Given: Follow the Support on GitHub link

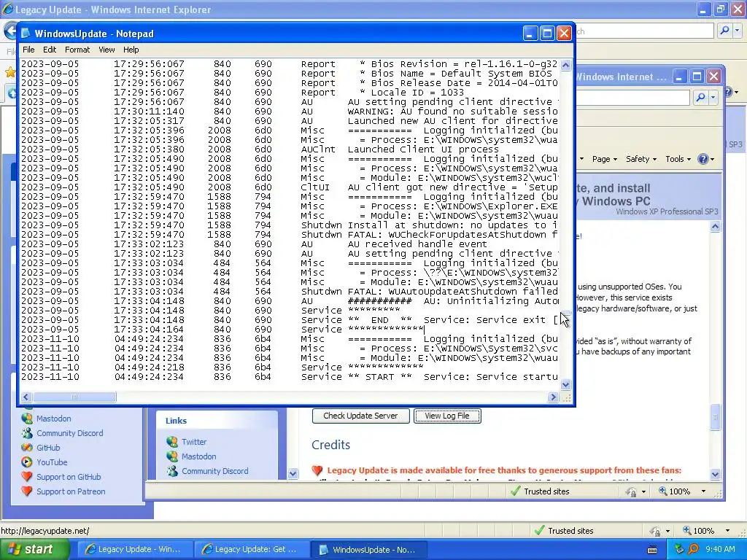Looking at the screenshot, I should (69, 477).
